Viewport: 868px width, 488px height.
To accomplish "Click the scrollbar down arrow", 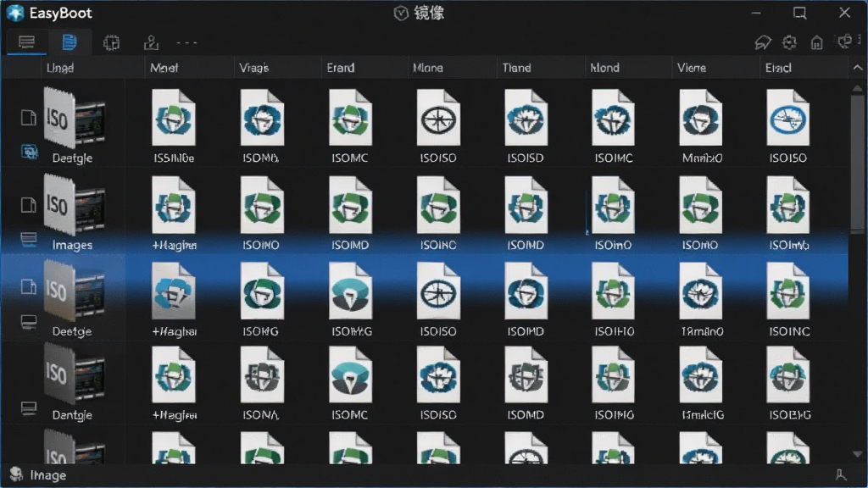I will tap(858, 454).
